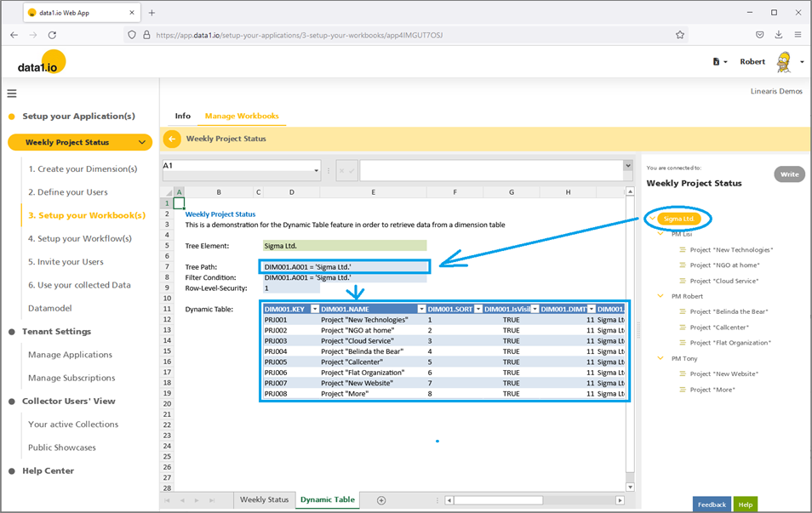The image size is (812, 513).
Task: Select Sigma Ltd. tree root node
Action: coord(679,219)
